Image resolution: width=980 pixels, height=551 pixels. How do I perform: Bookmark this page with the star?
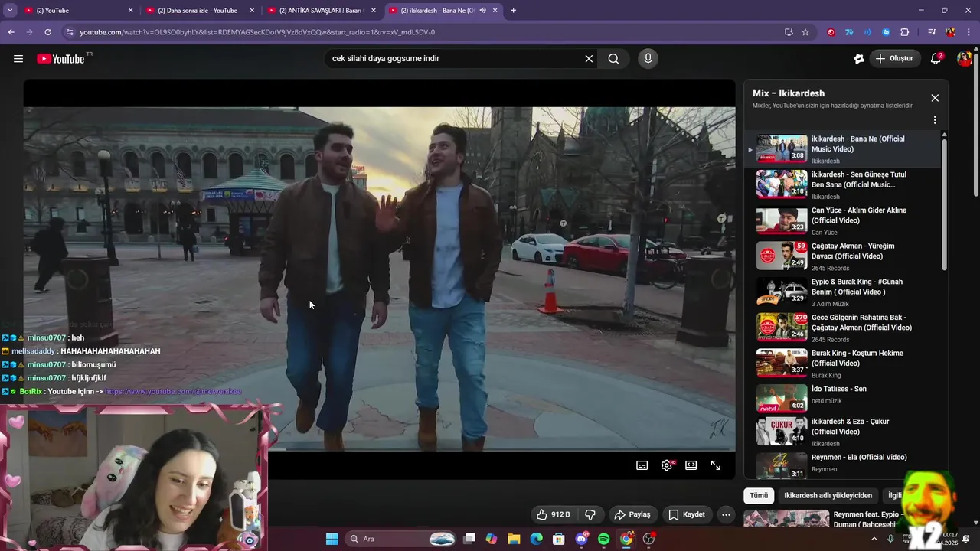(x=805, y=32)
